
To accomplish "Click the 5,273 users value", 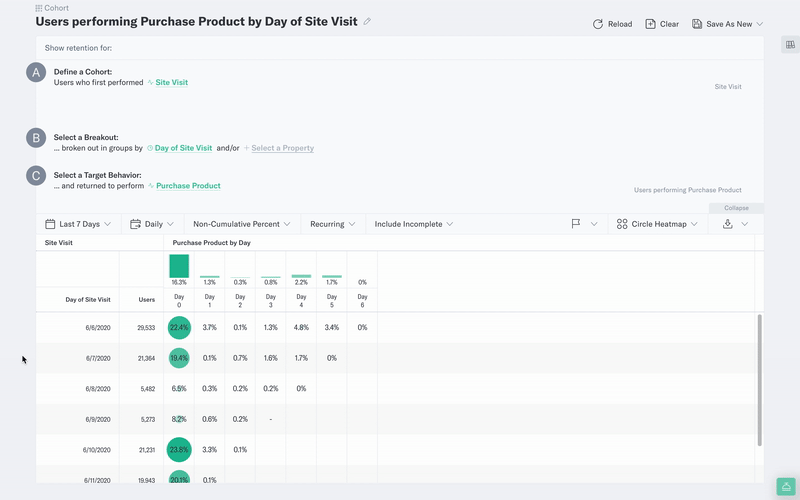I will click(x=147, y=419).
